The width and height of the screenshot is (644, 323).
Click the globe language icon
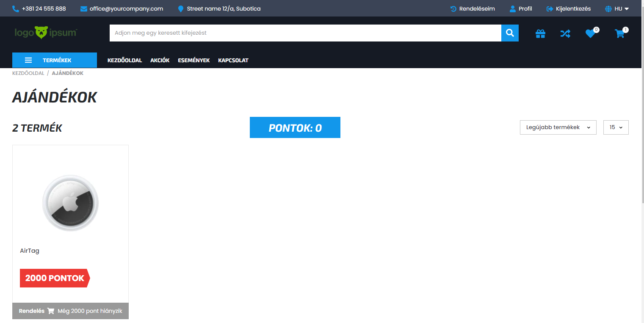click(x=609, y=8)
